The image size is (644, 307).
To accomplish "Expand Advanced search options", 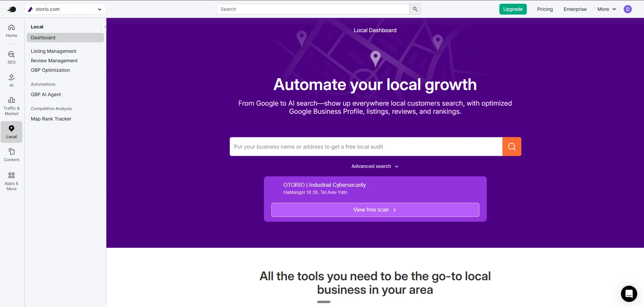I will point(375,166).
